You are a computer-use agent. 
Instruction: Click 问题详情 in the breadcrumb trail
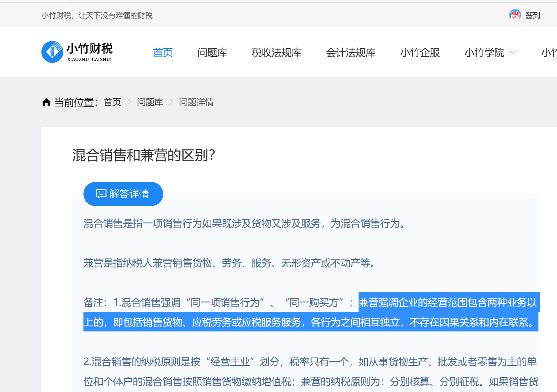coord(196,102)
